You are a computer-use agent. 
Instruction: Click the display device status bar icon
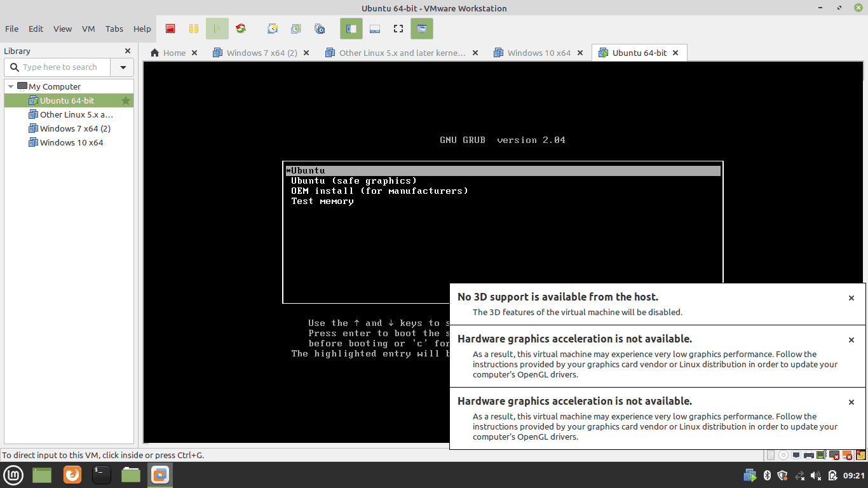pyautogui.click(x=834, y=455)
